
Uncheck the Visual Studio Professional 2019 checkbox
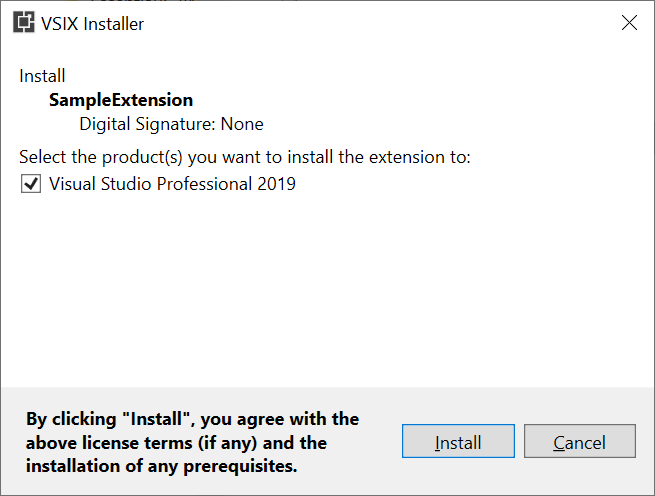click(31, 184)
